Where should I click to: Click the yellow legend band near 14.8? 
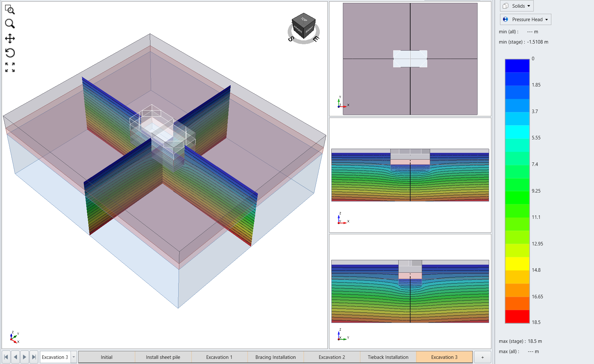click(517, 264)
